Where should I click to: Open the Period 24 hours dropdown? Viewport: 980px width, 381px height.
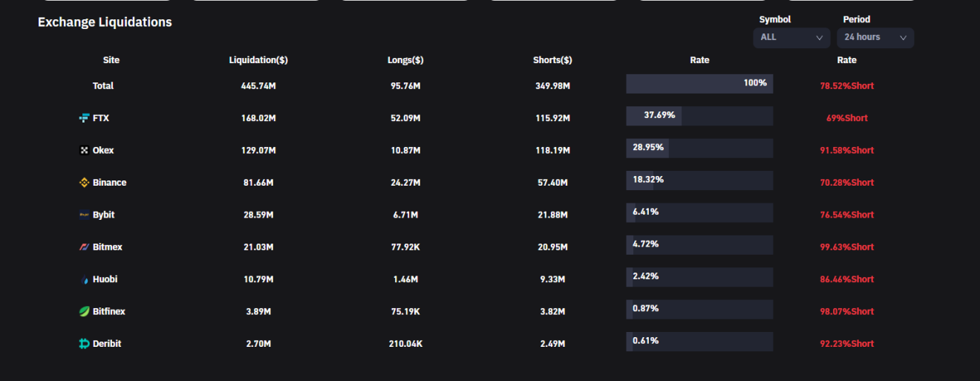pyautogui.click(x=875, y=37)
